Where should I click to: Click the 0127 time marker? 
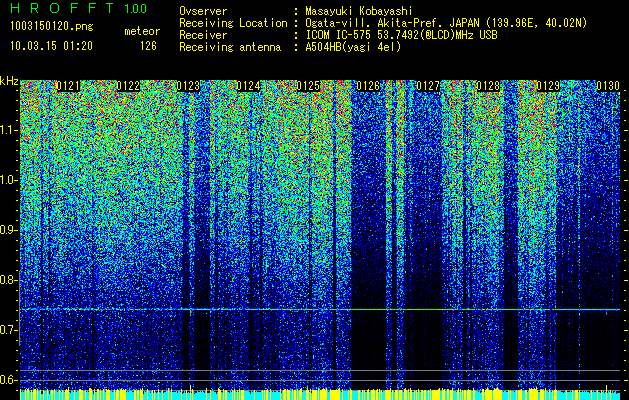pyautogui.click(x=428, y=86)
